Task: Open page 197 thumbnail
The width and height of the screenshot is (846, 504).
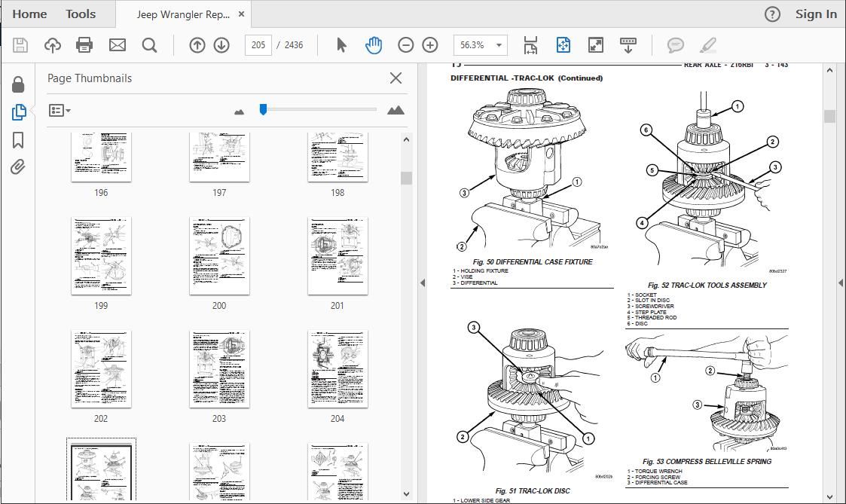Action: pyautogui.click(x=219, y=157)
